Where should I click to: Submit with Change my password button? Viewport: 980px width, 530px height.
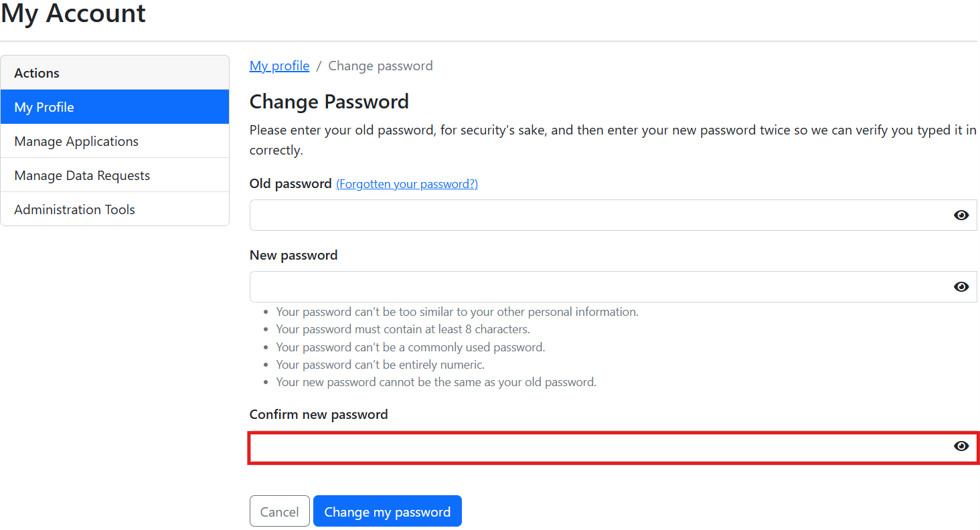click(387, 511)
